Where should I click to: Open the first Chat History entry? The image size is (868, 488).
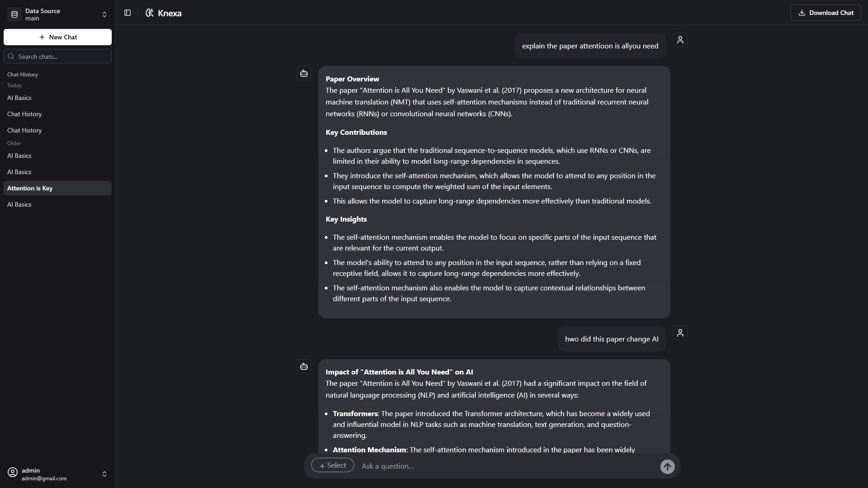coord(24,114)
